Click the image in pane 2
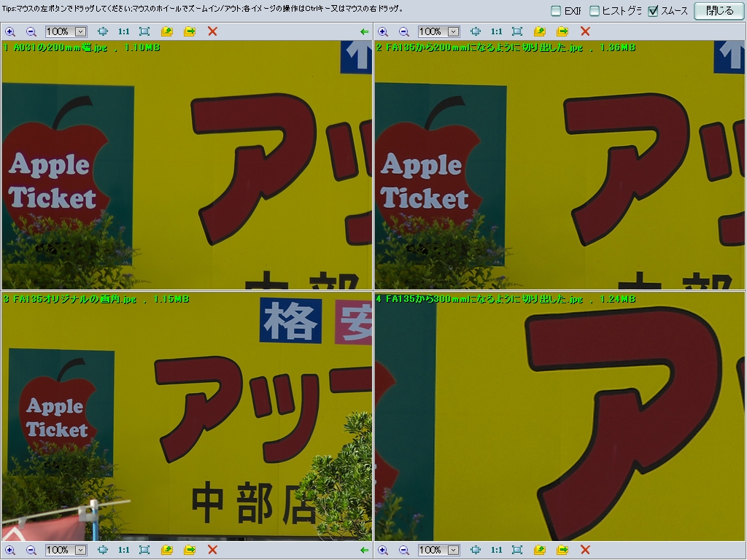Image resolution: width=747 pixels, height=560 pixels. tap(560, 165)
